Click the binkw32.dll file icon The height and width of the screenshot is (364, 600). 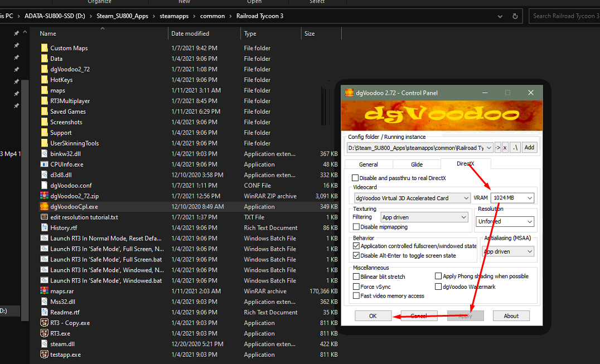click(45, 154)
